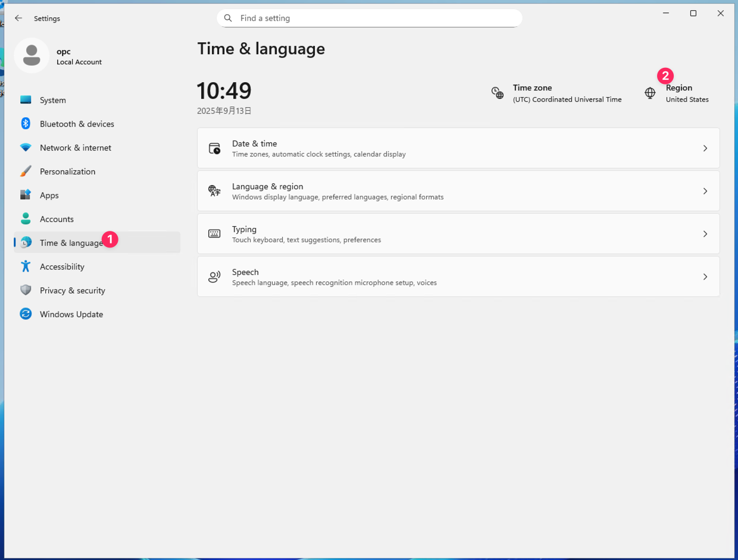
Task: Open Typing row chevron arrow
Action: pos(705,234)
